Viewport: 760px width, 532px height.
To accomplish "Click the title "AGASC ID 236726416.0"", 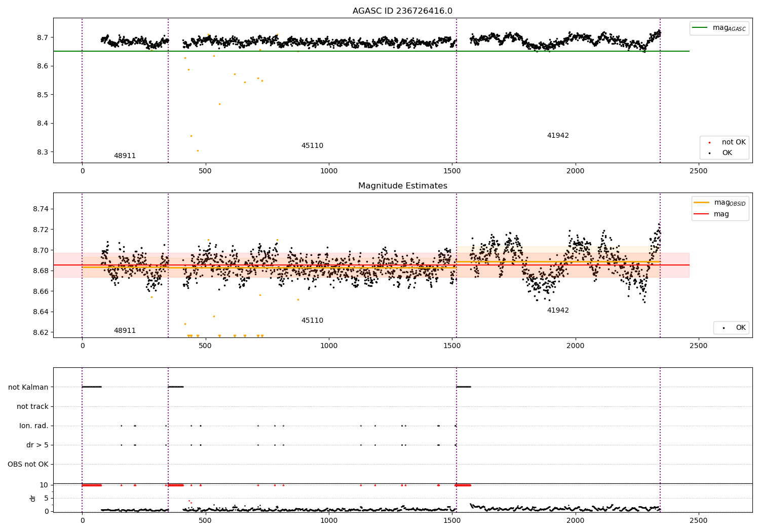I will (x=402, y=11).
